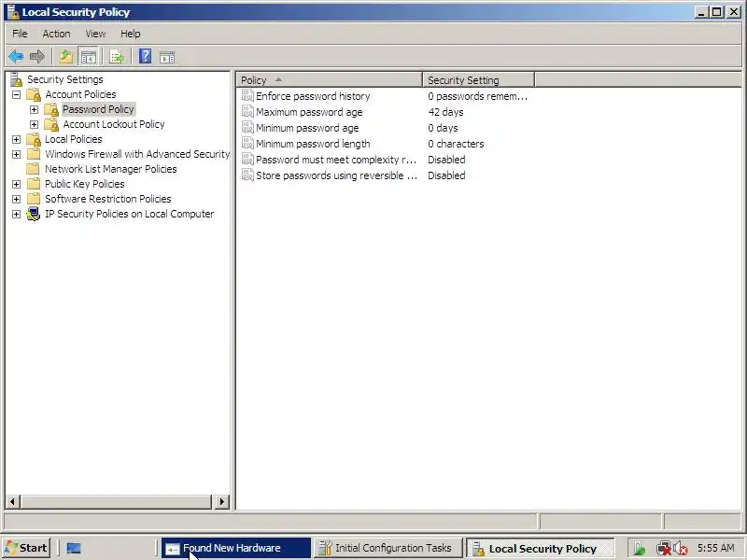Click the grey Forward arrow toolbar icon
Image resolution: width=747 pixels, height=560 pixels.
[37, 57]
